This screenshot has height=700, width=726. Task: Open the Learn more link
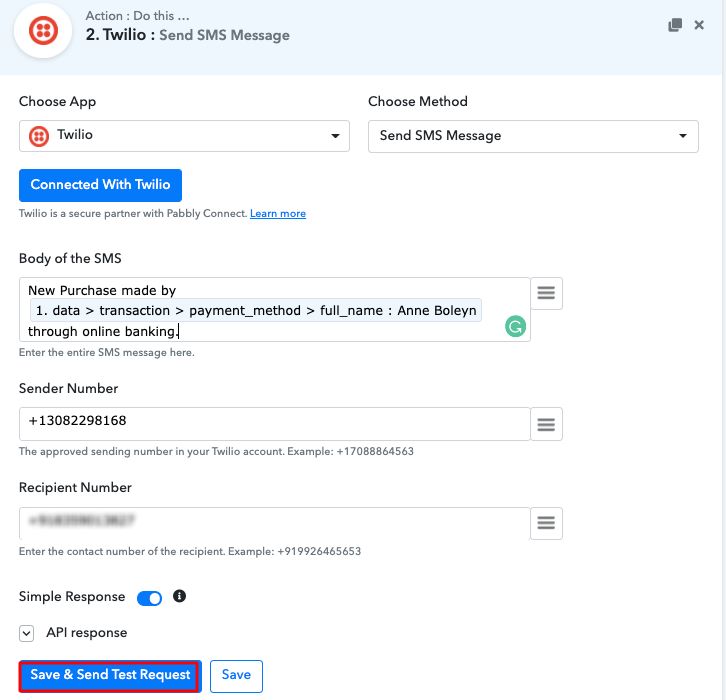(x=278, y=213)
